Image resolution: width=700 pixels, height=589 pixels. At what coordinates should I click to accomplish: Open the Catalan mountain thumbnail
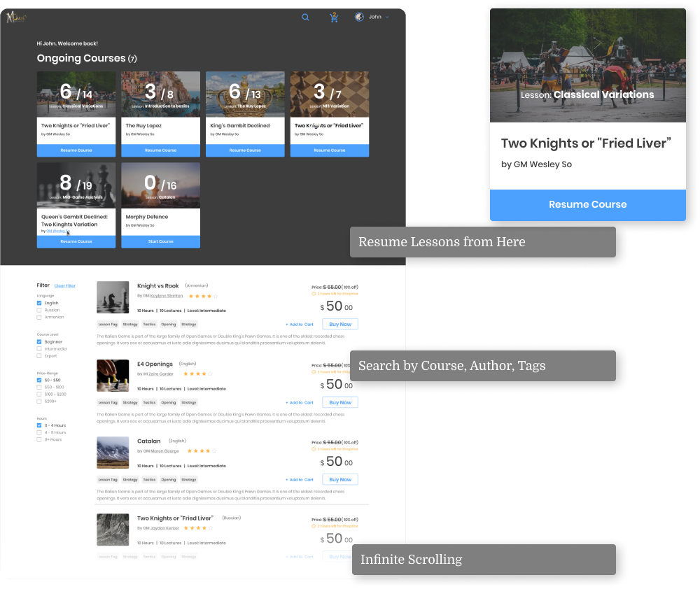click(113, 453)
